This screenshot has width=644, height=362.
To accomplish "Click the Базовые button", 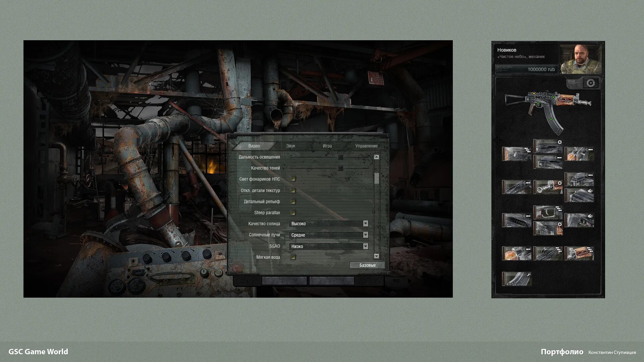I will (x=367, y=265).
